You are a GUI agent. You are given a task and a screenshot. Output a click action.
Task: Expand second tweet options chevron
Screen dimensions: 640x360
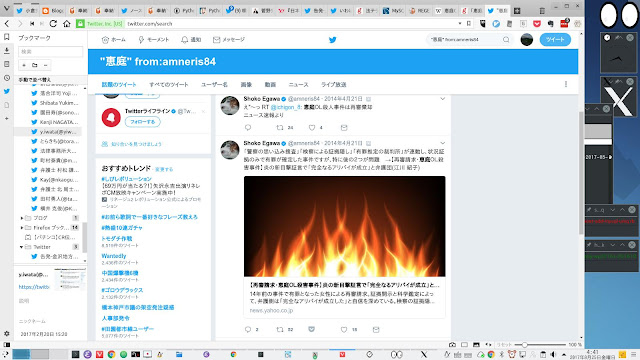click(442, 143)
